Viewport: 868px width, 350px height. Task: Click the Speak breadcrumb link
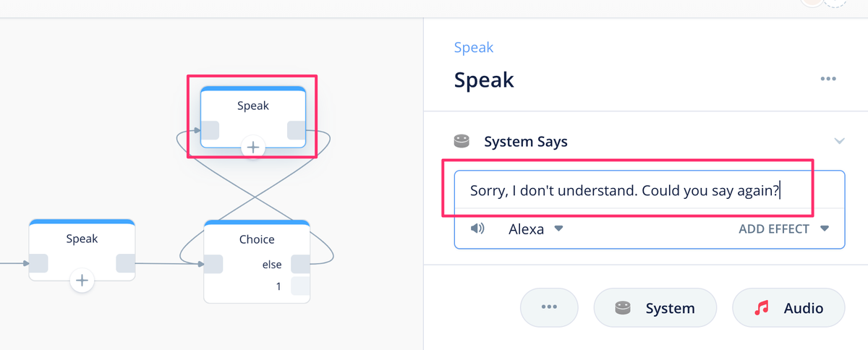point(474,48)
